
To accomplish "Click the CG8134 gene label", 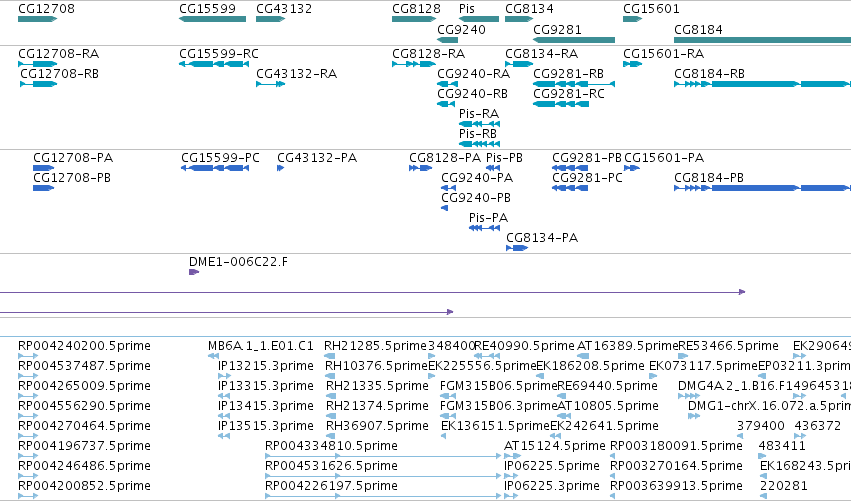I will 529,9.
